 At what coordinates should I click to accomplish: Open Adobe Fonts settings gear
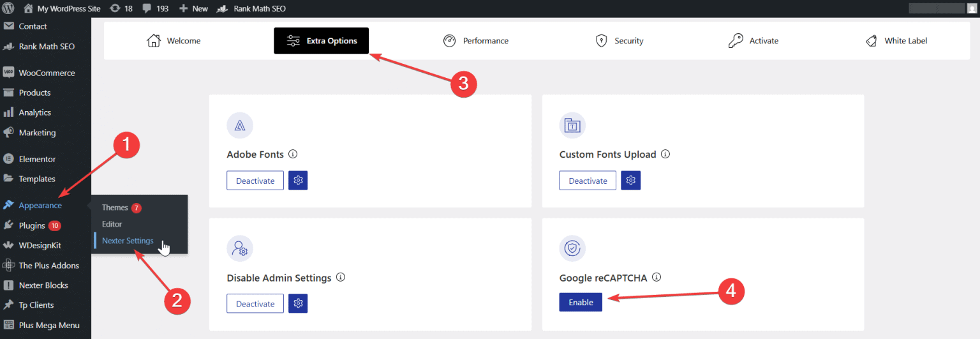point(298,181)
